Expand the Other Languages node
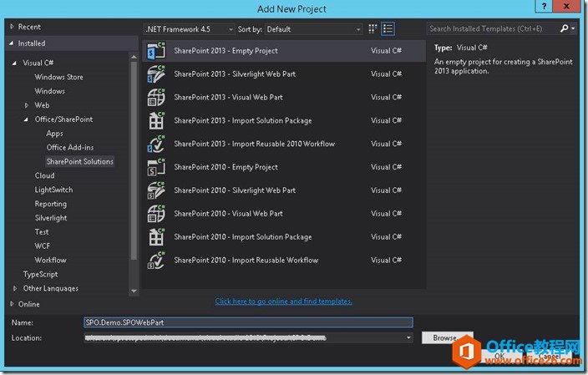The width and height of the screenshot is (588, 375). point(15,288)
